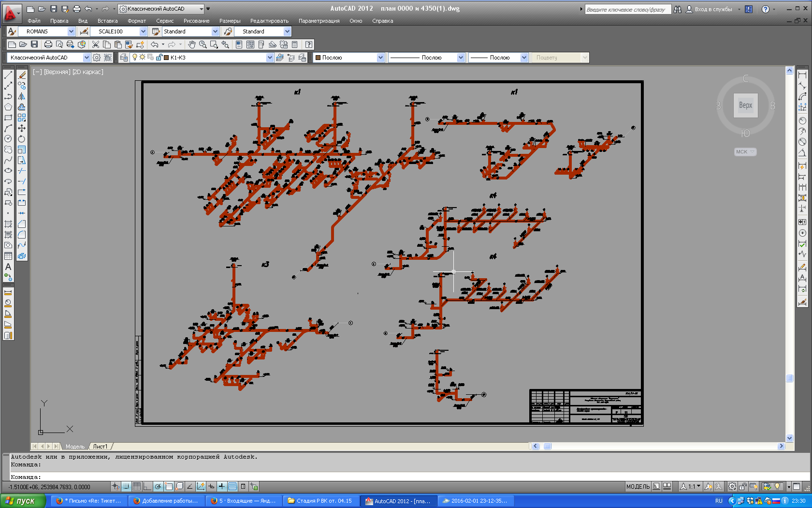Open the Layer Properties Manager icon
The height and width of the screenshot is (508, 812).
coord(124,58)
